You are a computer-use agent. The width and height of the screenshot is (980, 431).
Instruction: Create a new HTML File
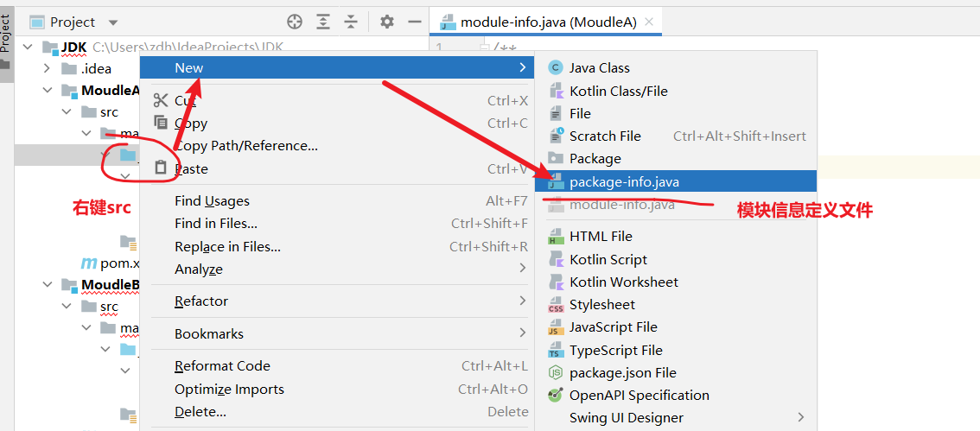[677, 236]
